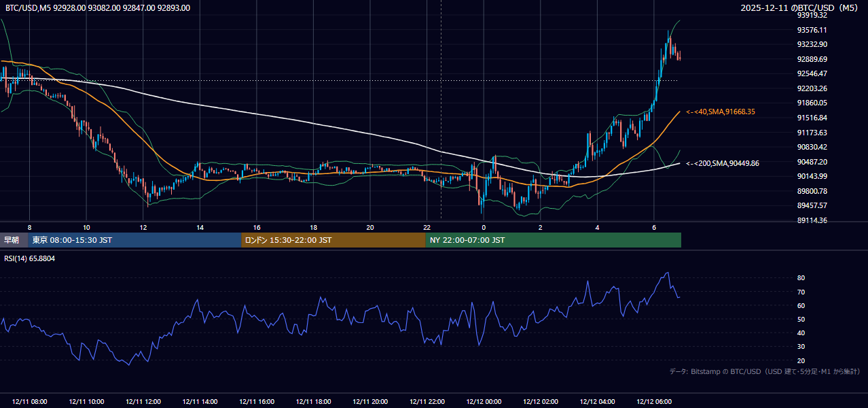
Task: Click the 93232.90 price level label
Action: [812, 44]
